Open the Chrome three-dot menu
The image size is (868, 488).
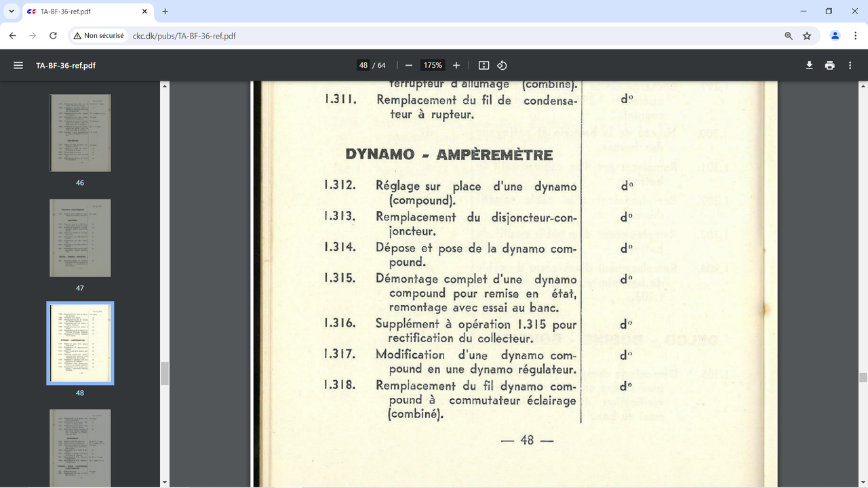point(854,35)
